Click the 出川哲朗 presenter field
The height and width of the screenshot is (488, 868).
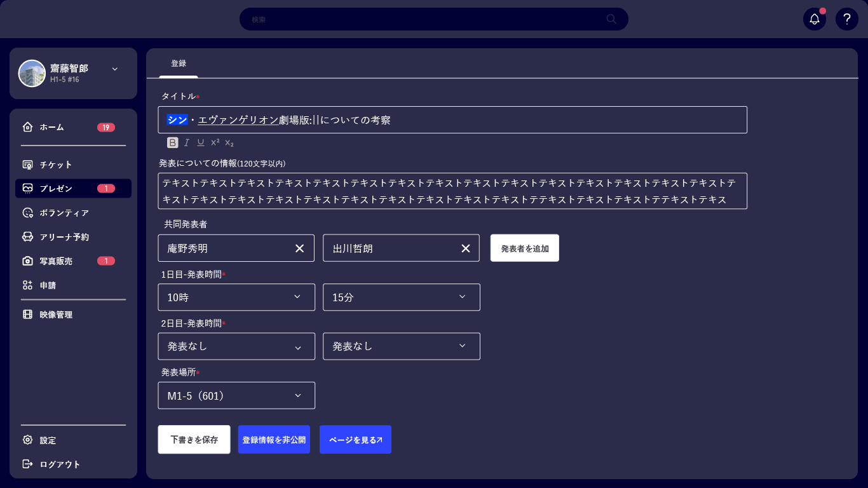pyautogui.click(x=402, y=248)
